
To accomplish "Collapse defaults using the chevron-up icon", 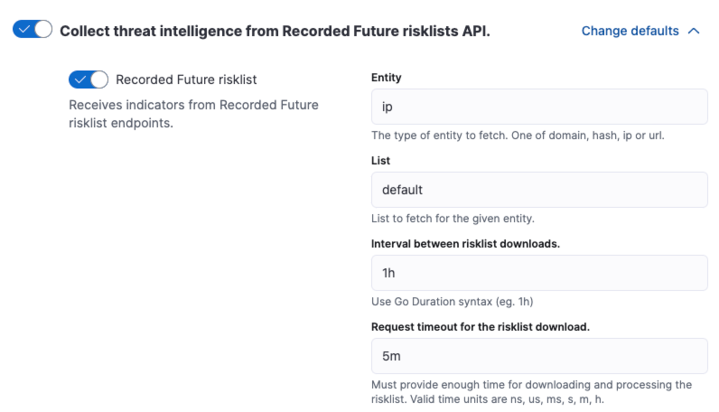I will point(694,31).
